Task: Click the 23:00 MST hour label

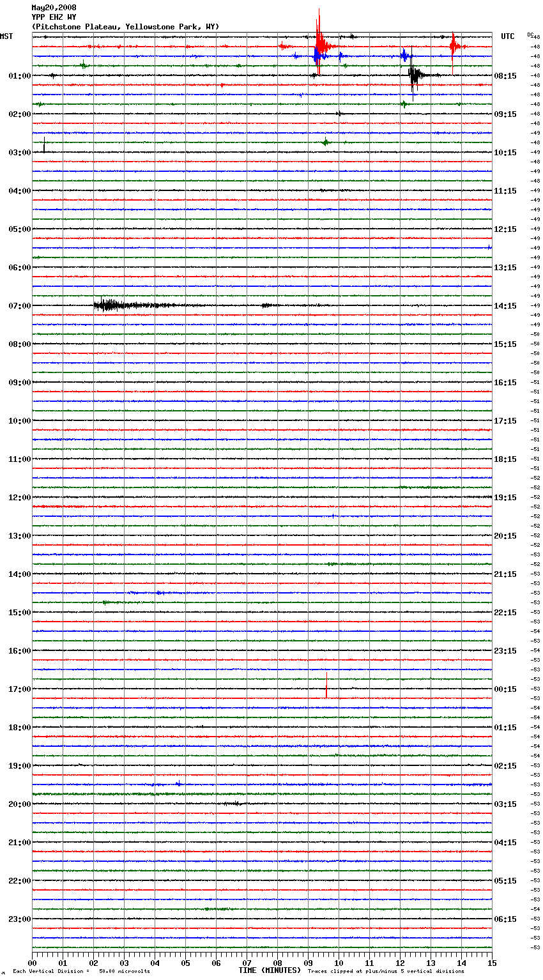Action: tap(19, 919)
